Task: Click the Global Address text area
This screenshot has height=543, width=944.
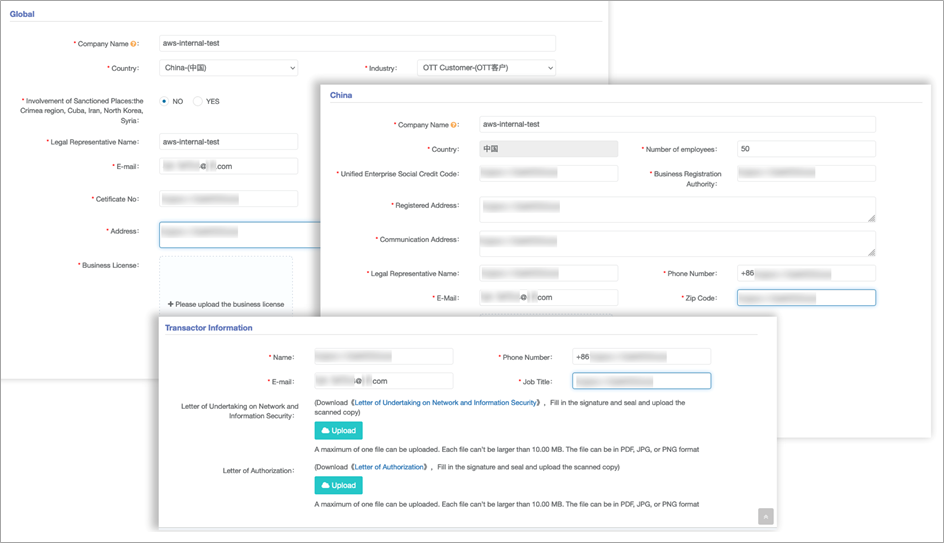Action: (240, 235)
